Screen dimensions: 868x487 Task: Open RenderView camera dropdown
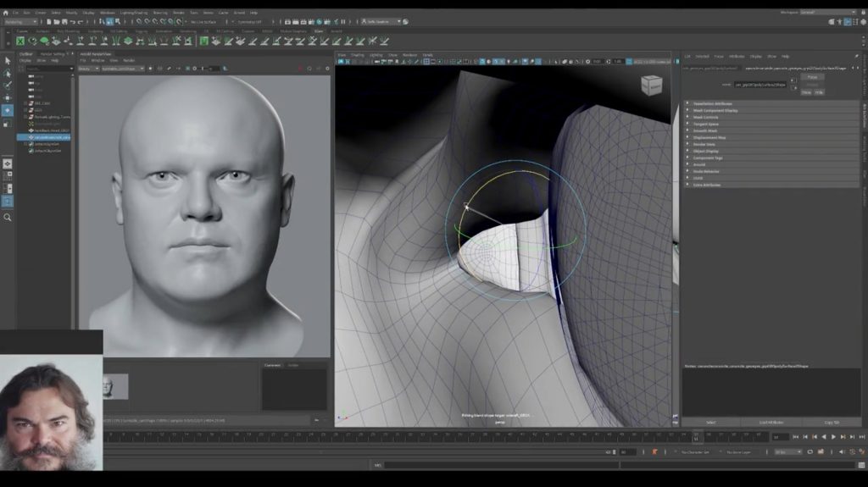tap(123, 69)
